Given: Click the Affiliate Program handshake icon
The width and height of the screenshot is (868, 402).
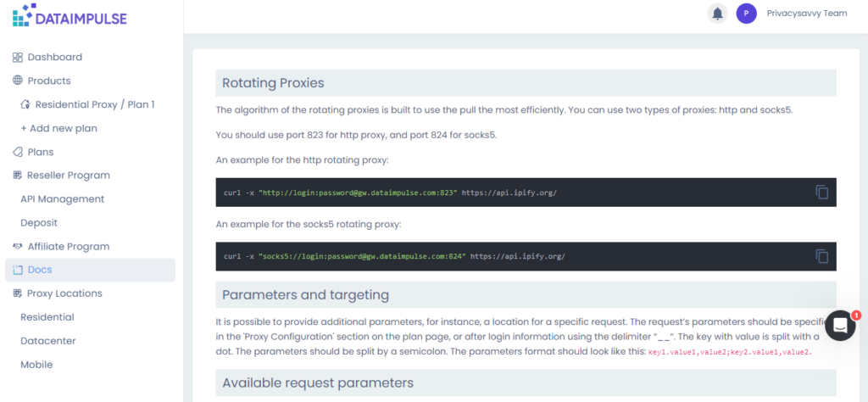Looking at the screenshot, I should pos(18,247).
